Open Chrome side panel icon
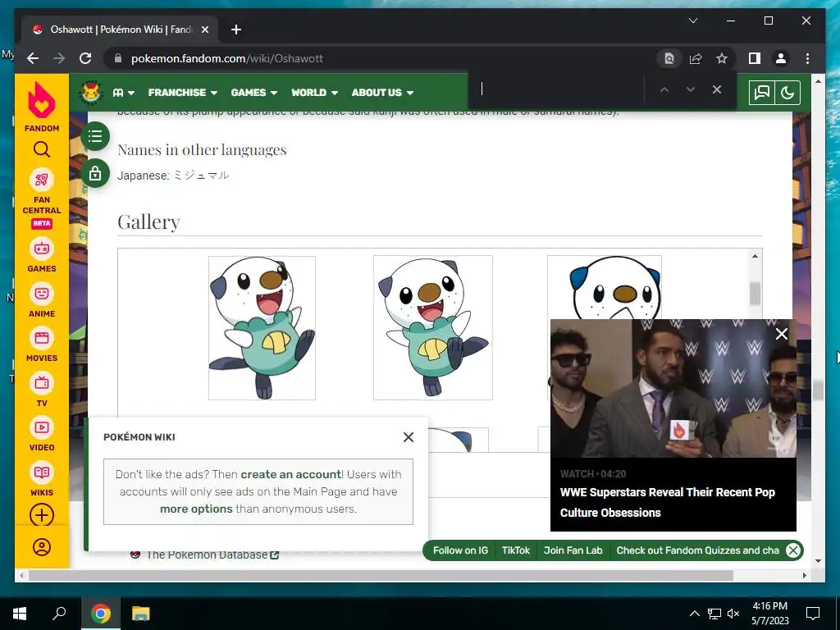The image size is (840, 630). click(x=755, y=58)
